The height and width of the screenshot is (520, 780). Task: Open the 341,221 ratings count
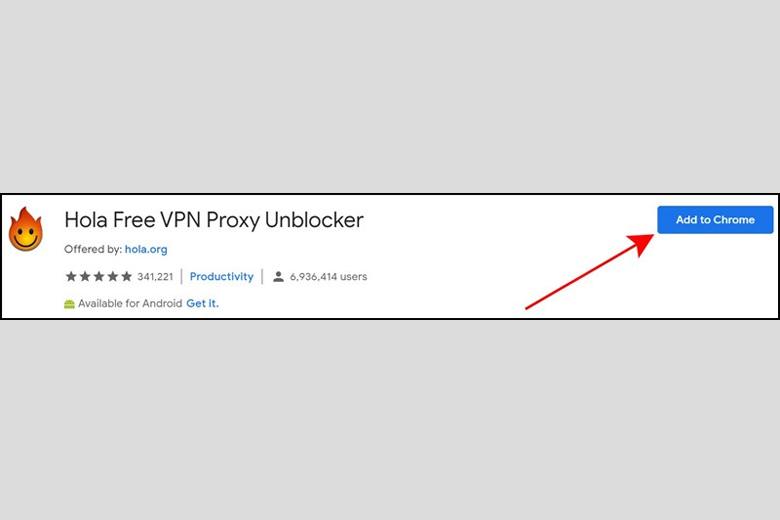[x=155, y=276]
